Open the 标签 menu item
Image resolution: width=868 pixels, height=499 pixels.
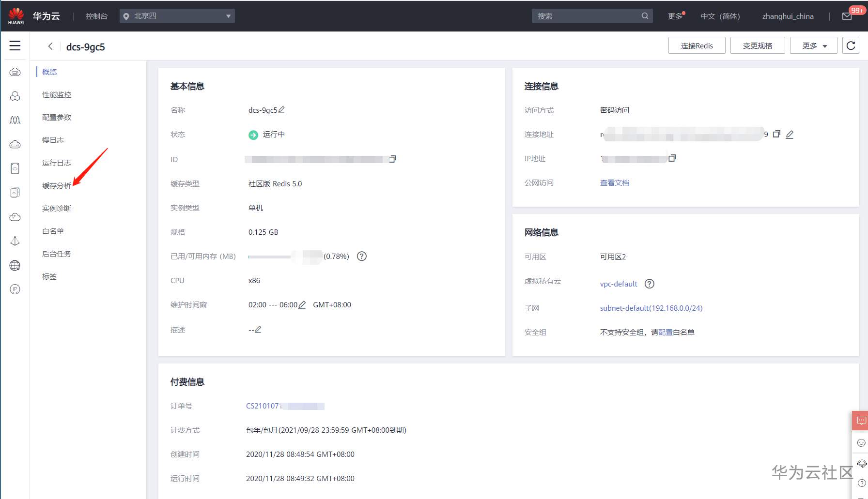[x=49, y=276]
